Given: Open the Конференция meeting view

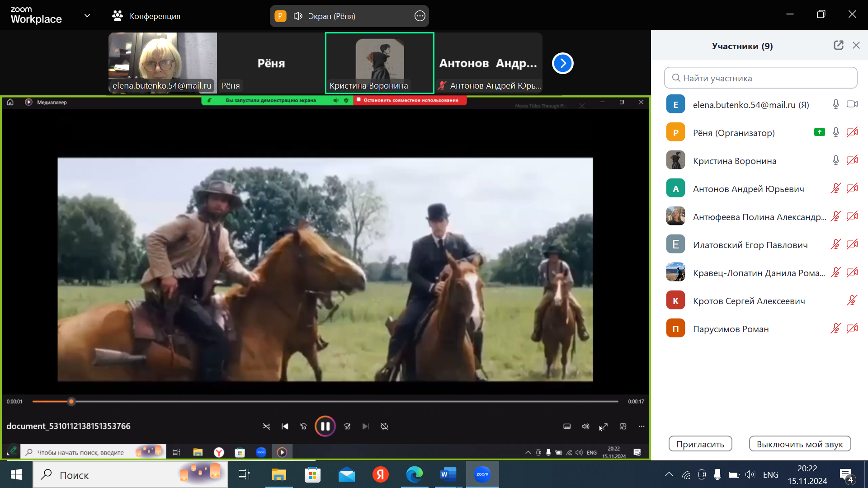Looking at the screenshot, I should [146, 16].
